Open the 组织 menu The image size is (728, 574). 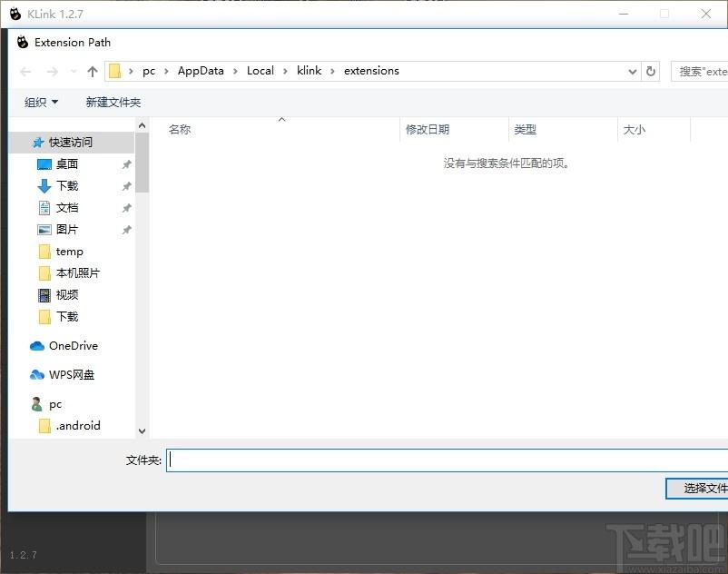pos(41,102)
